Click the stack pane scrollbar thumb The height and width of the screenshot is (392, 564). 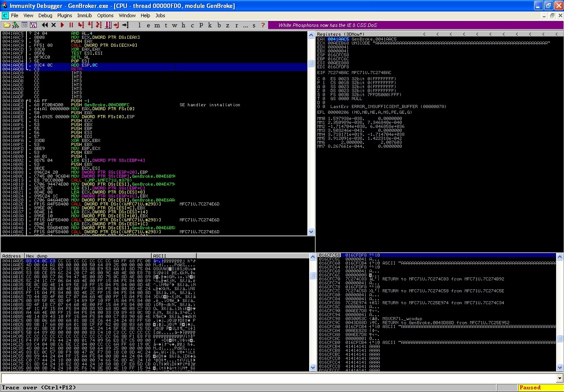tap(560, 339)
